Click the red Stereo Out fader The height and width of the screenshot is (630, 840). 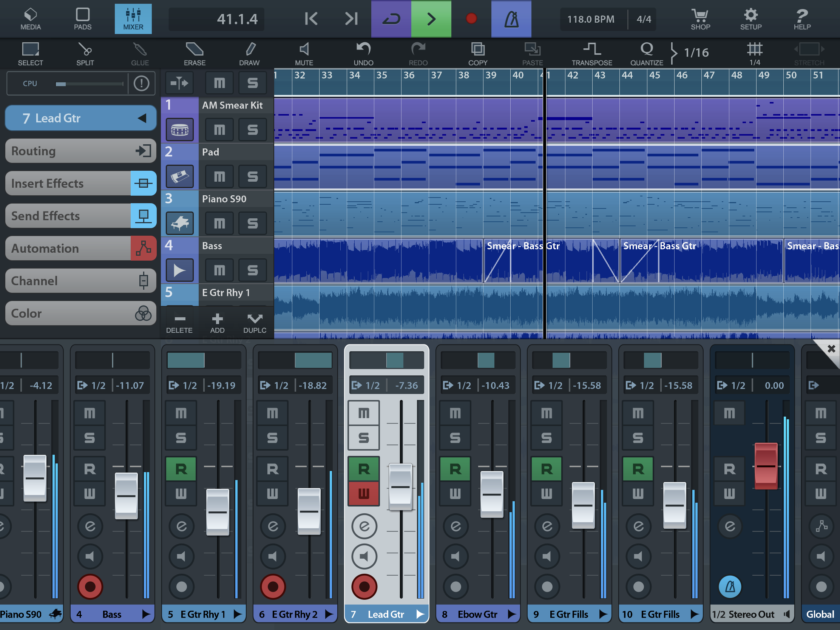coord(766,466)
